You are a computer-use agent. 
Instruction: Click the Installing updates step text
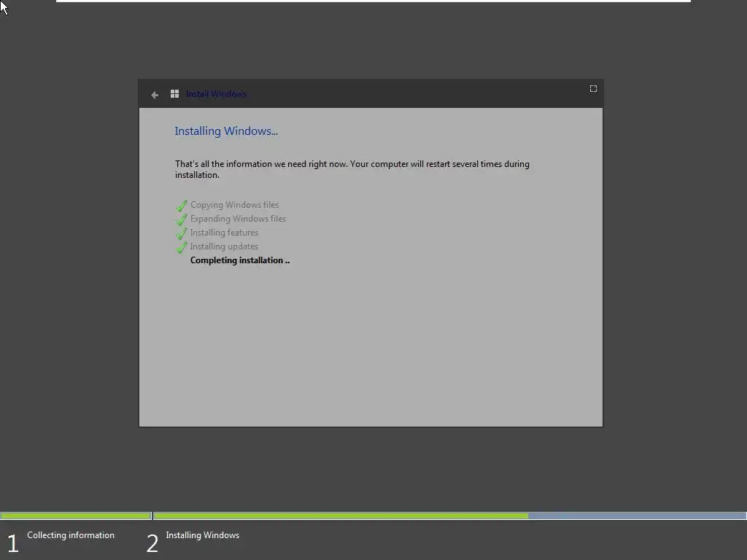click(x=224, y=246)
